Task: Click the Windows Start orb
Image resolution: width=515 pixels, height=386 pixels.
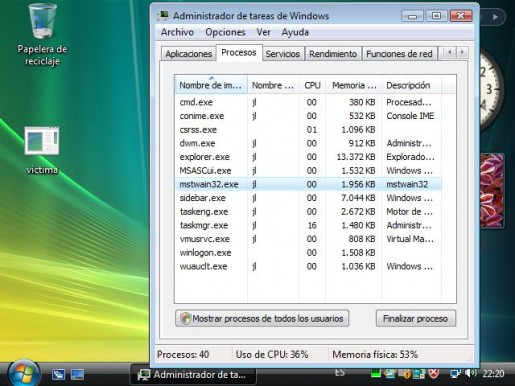Action: tap(23, 374)
